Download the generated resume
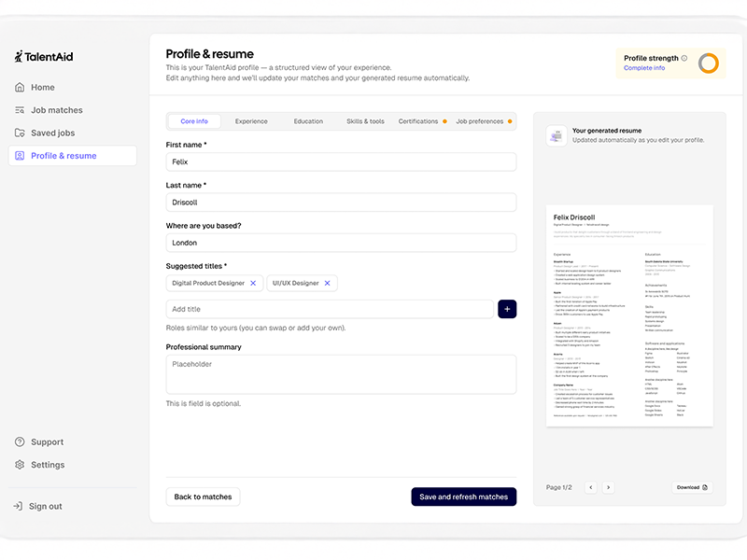The height and width of the screenshot is (560, 747). 692,487
